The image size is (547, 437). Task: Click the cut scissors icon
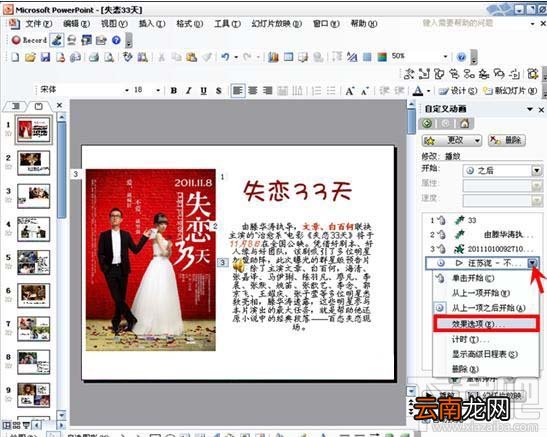[161, 57]
